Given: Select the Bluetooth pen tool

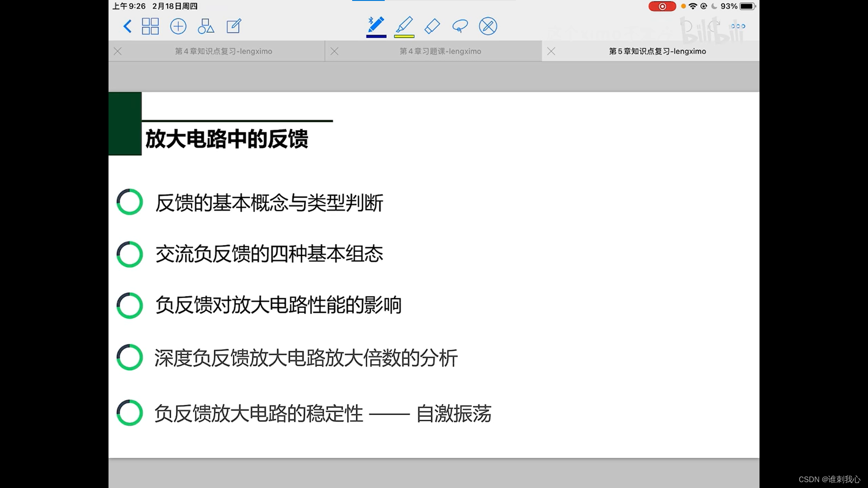Looking at the screenshot, I should (x=376, y=24).
